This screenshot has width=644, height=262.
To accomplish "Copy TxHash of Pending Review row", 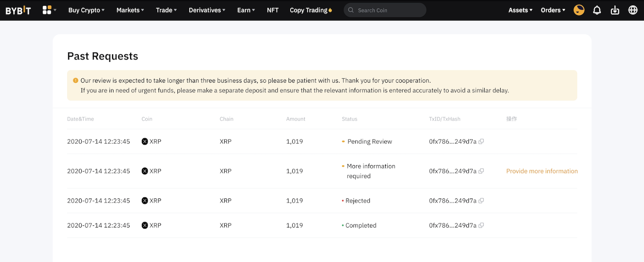I will [x=481, y=141].
